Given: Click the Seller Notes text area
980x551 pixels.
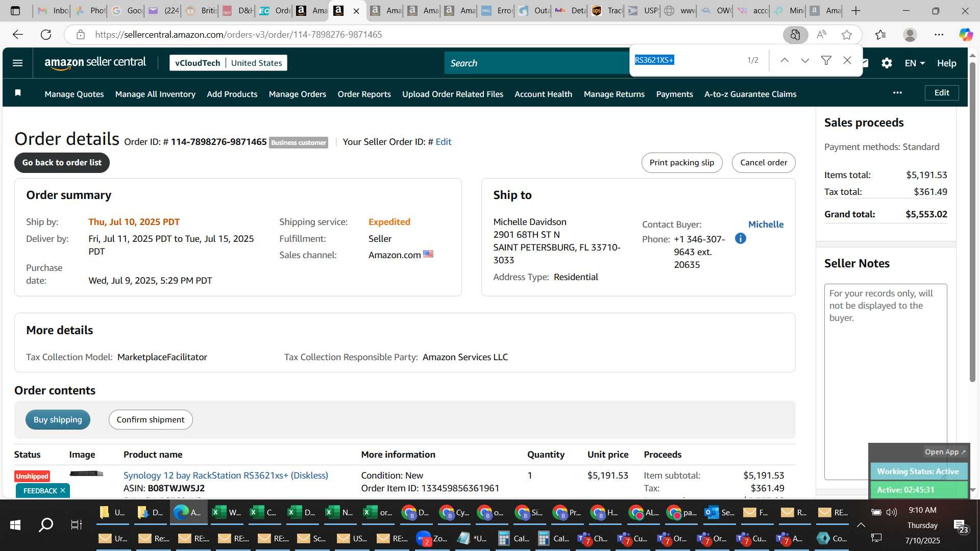Looking at the screenshot, I should coord(885,382).
